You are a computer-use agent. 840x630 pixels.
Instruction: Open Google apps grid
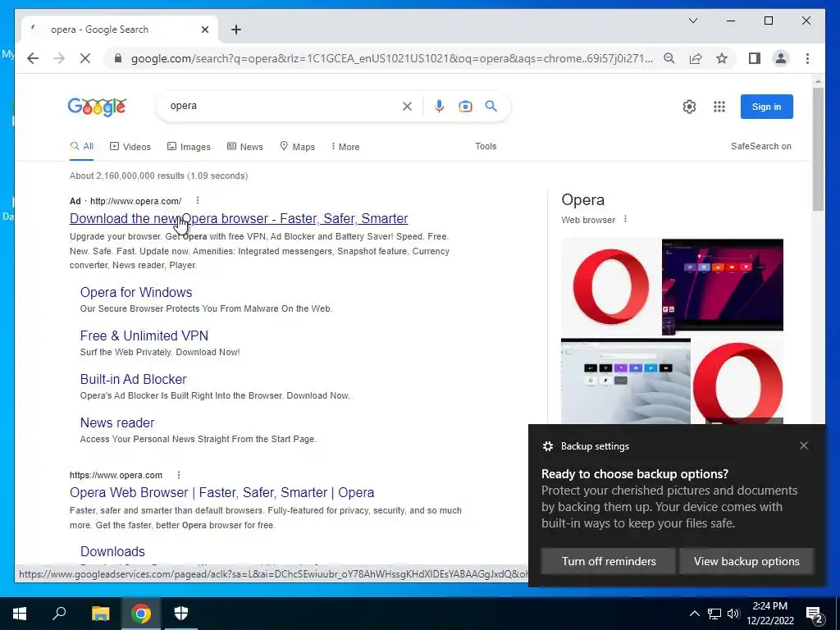(719, 107)
